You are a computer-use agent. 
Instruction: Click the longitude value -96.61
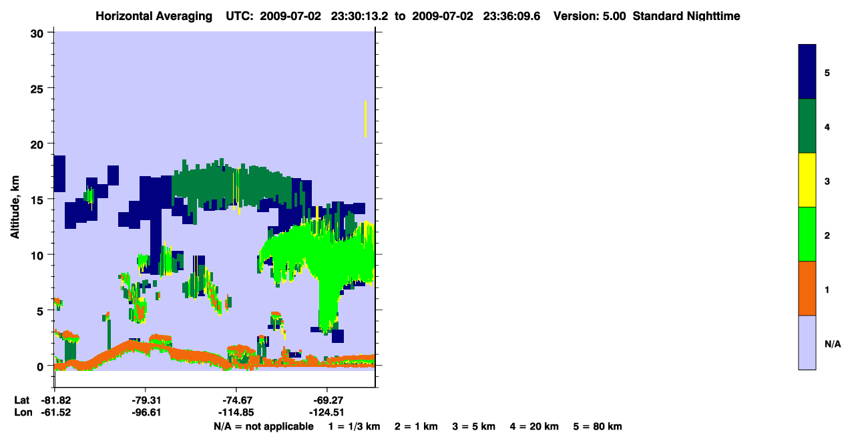[x=146, y=412]
